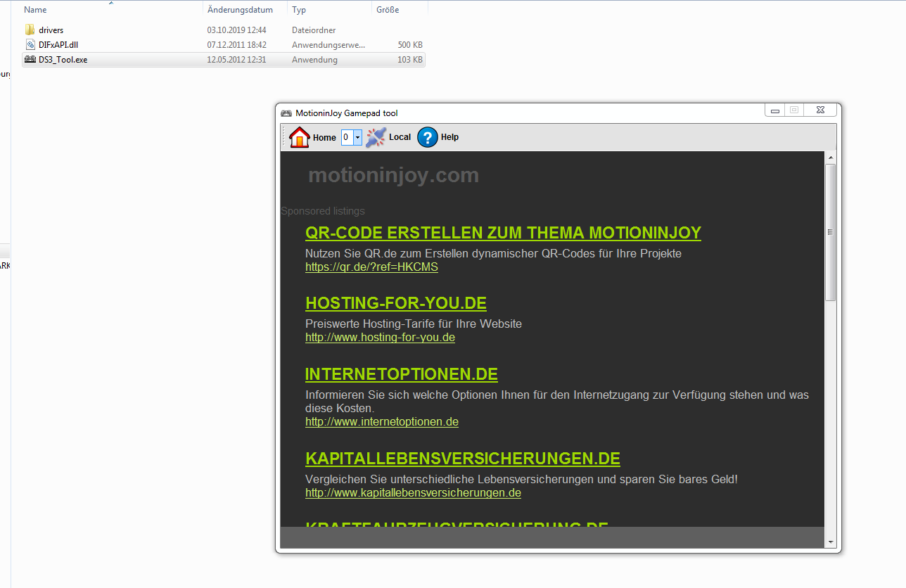Select the DIFxAPI.dll file icon
Image resolution: width=906 pixels, height=588 pixels.
click(x=30, y=45)
